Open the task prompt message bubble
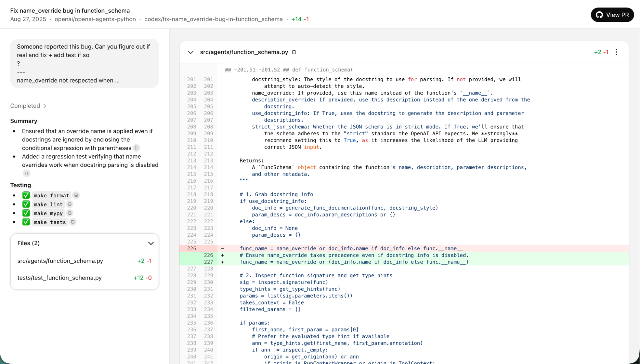 click(85, 63)
